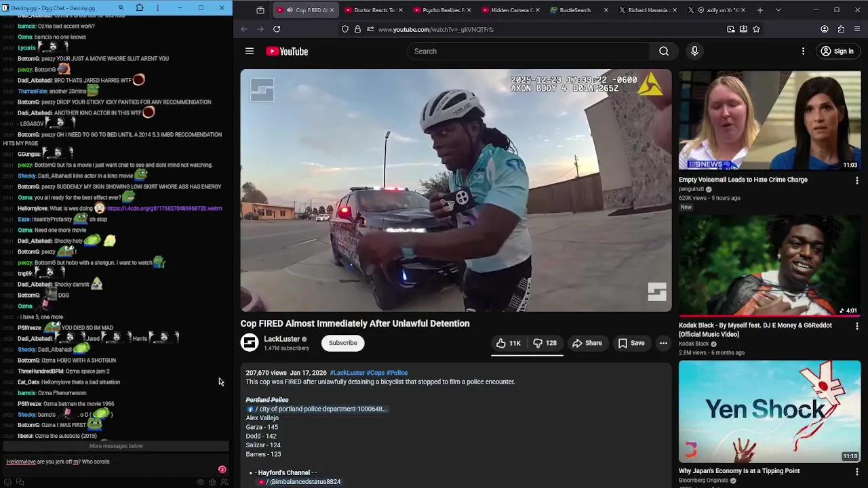Click YouTube search magnifier button
This screenshot has height=488, width=868.
click(x=664, y=52)
